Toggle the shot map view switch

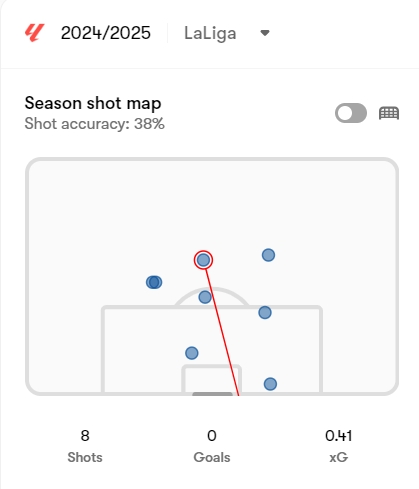point(351,113)
